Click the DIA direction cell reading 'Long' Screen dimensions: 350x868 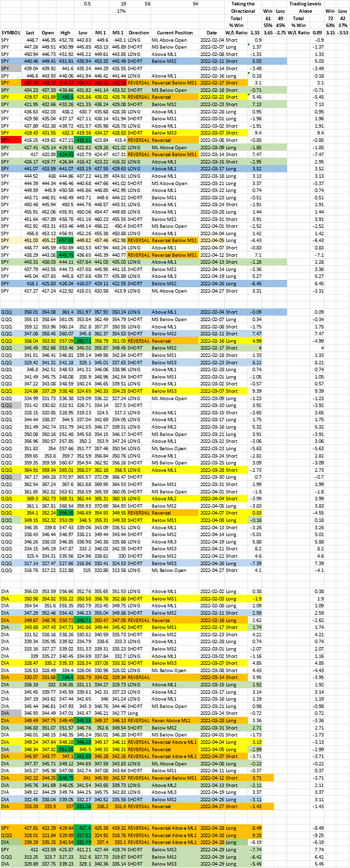coord(139,713)
